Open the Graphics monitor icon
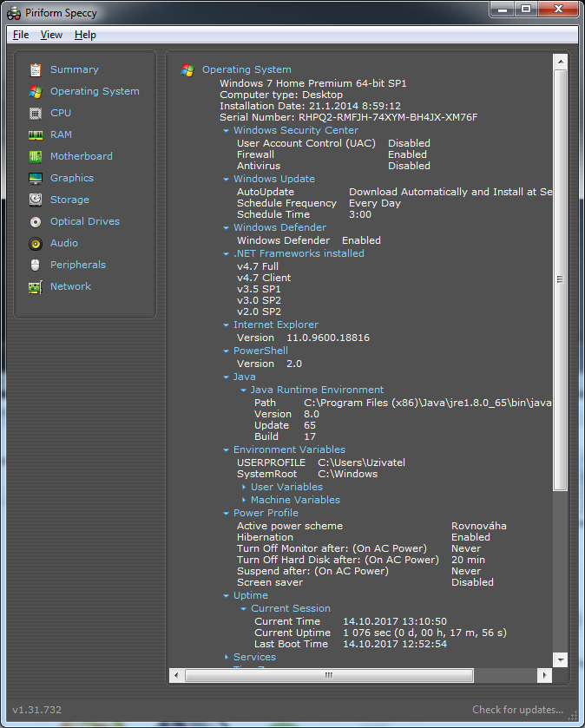The height and width of the screenshot is (728, 585). pos(36,179)
